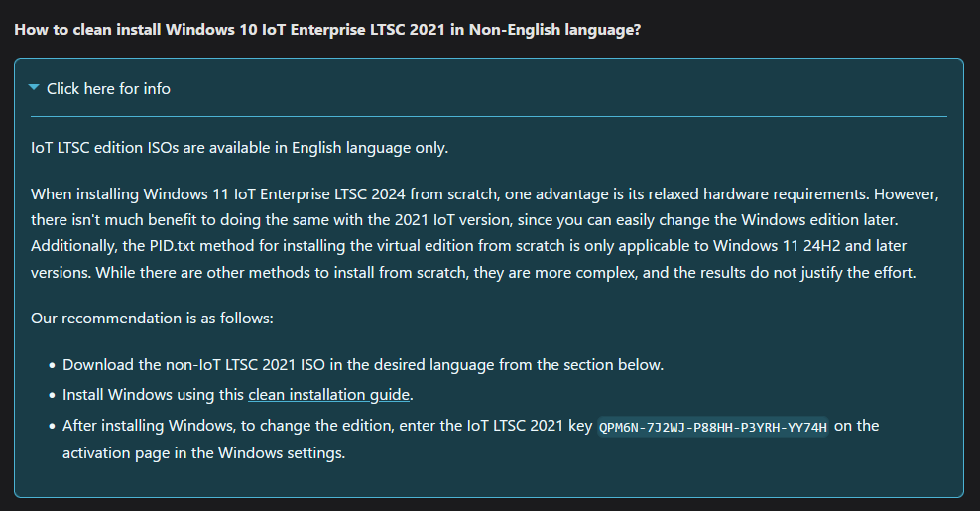The width and height of the screenshot is (980, 511).
Task: Click the 'Install Windows using this' text
Action: 153,395
